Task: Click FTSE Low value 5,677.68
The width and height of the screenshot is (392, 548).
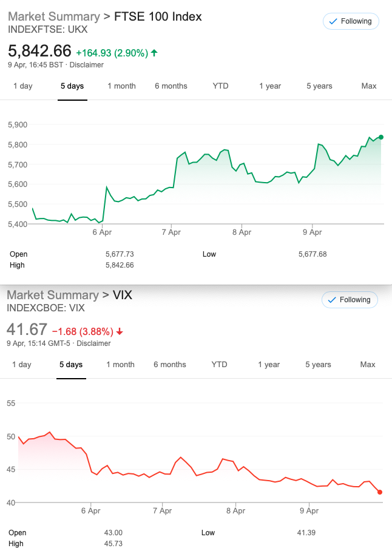Action: (313, 254)
